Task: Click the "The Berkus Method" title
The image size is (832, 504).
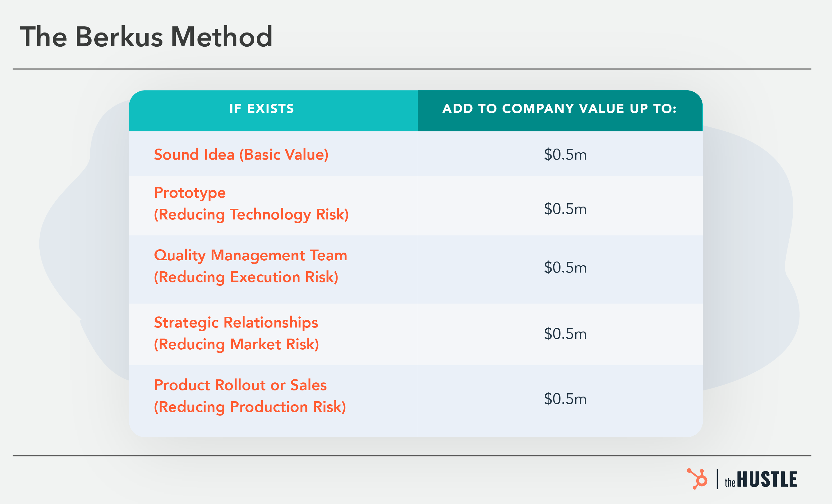Action: [x=146, y=37]
